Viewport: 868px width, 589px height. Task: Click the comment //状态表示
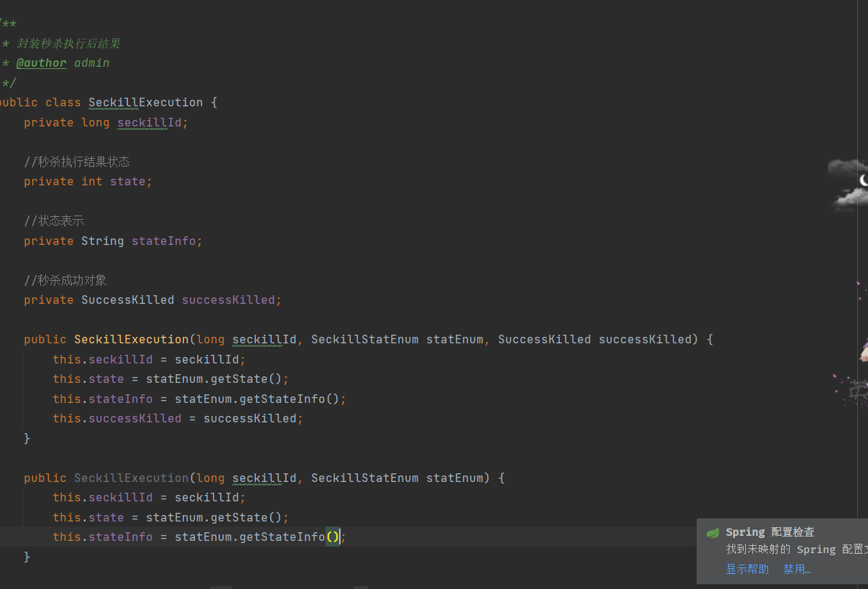point(54,221)
